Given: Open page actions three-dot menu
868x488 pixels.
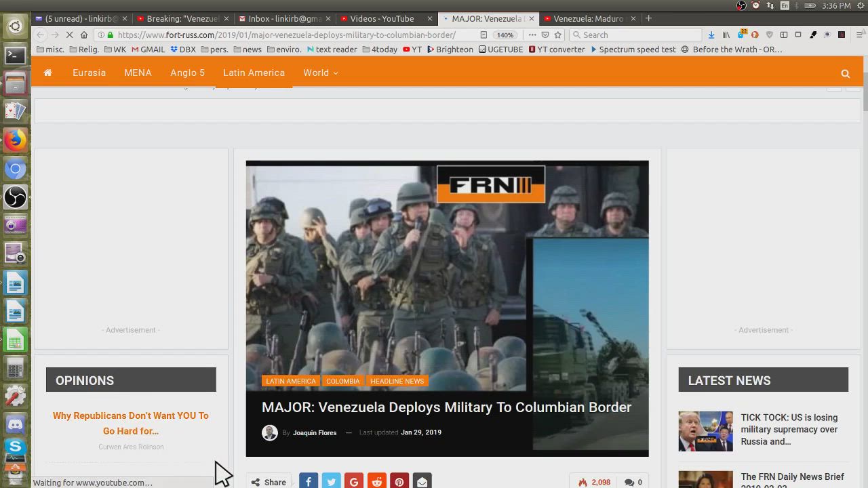Looking at the screenshot, I should 532,35.
